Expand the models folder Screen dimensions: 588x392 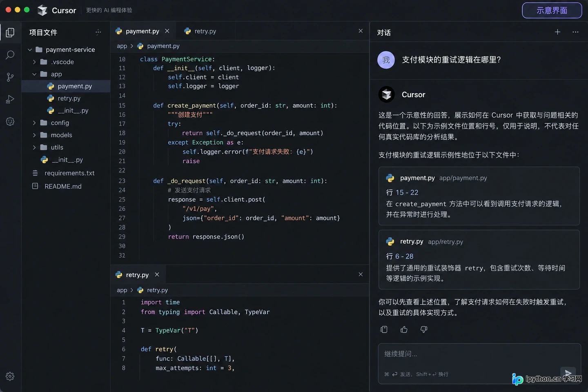click(35, 135)
